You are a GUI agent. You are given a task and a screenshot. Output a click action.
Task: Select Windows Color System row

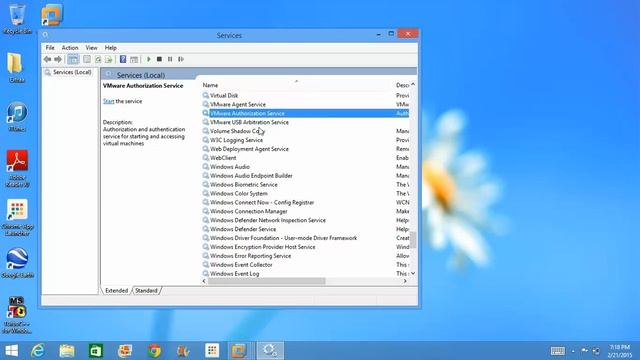tap(305, 193)
